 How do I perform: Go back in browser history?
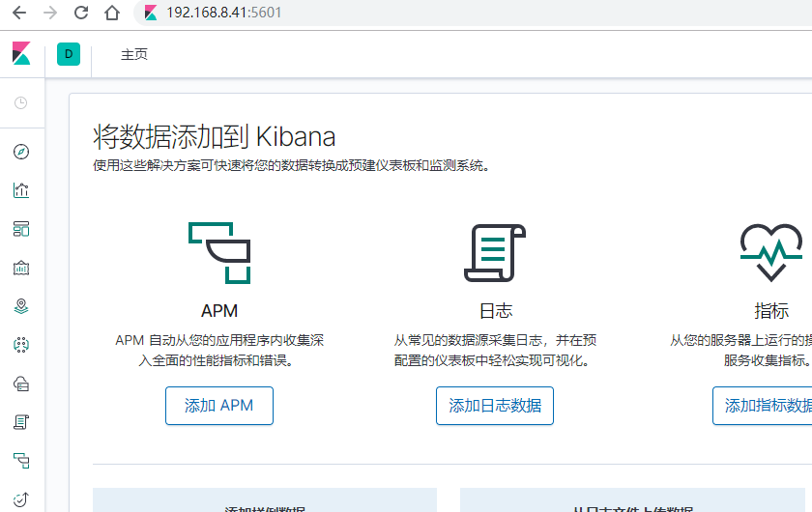click(x=19, y=13)
